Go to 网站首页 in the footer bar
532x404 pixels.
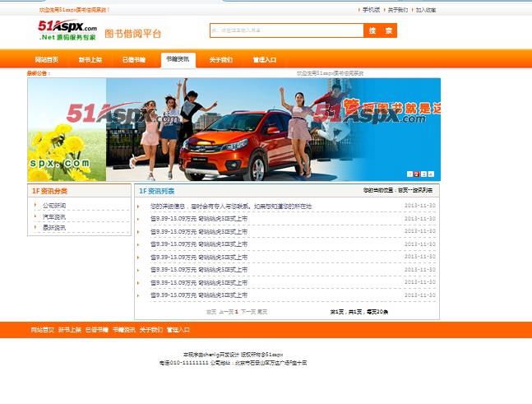(43, 330)
